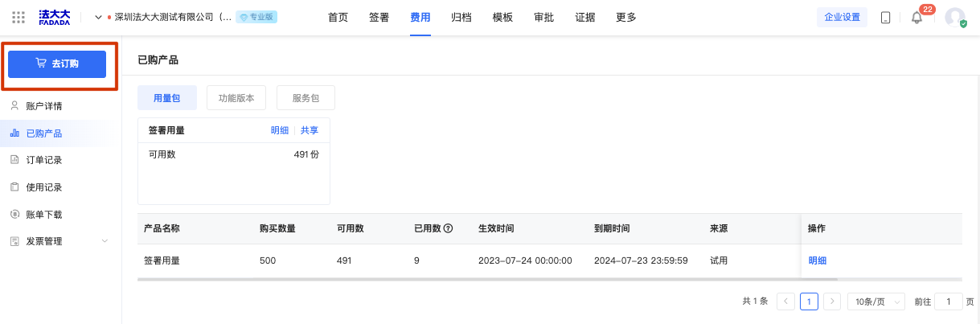The height and width of the screenshot is (324, 980).
Task: Open the mobile phone icon
Action: pyautogui.click(x=885, y=18)
